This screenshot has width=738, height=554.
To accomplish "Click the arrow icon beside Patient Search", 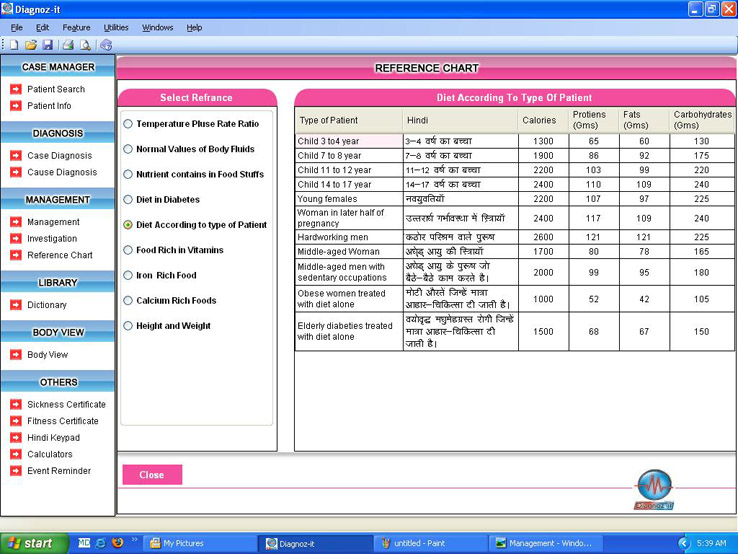I will (x=16, y=89).
